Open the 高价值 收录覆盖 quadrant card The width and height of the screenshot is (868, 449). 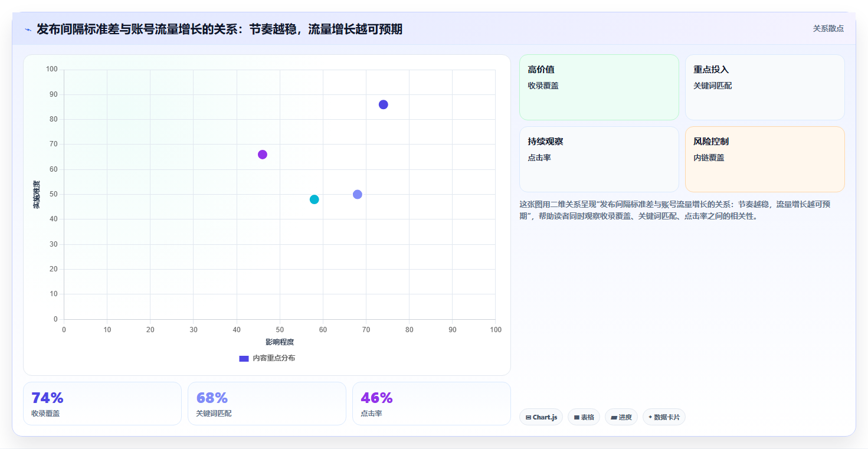point(599,87)
